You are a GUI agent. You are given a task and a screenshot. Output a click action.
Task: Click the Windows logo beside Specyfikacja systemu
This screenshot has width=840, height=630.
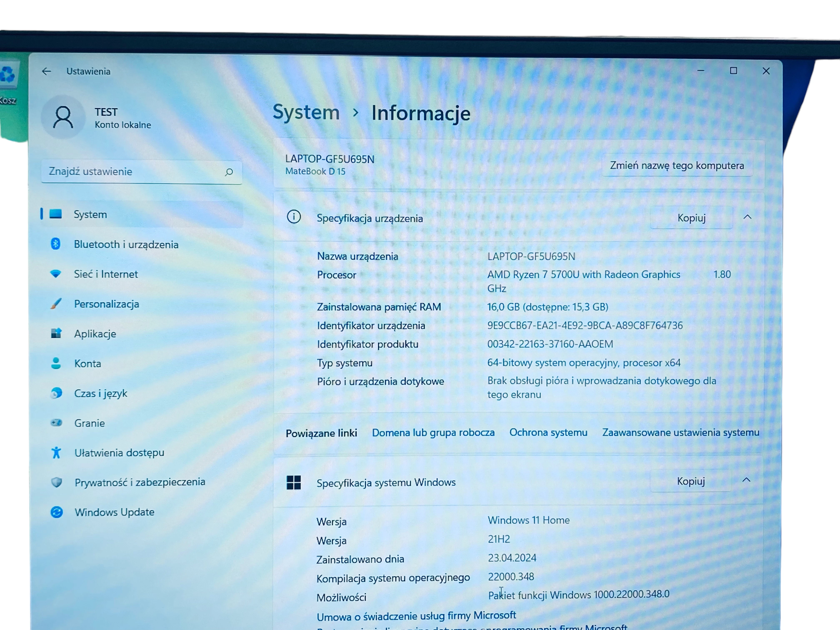(x=294, y=482)
